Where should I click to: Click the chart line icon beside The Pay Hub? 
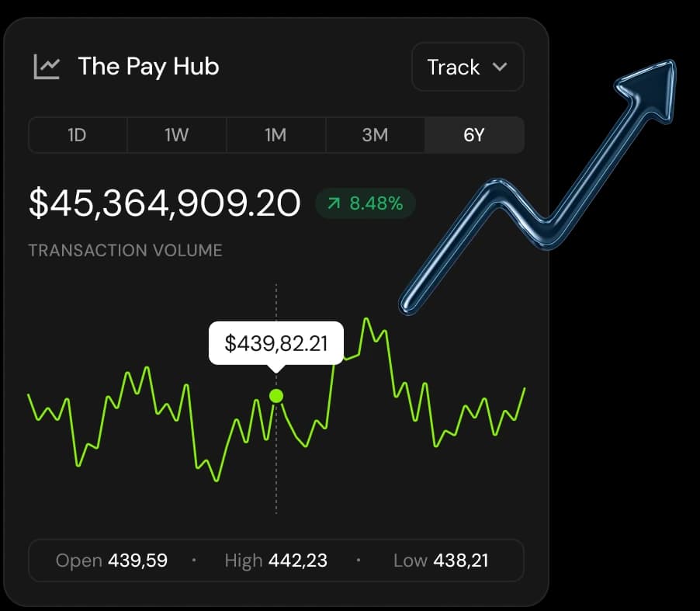(47, 67)
